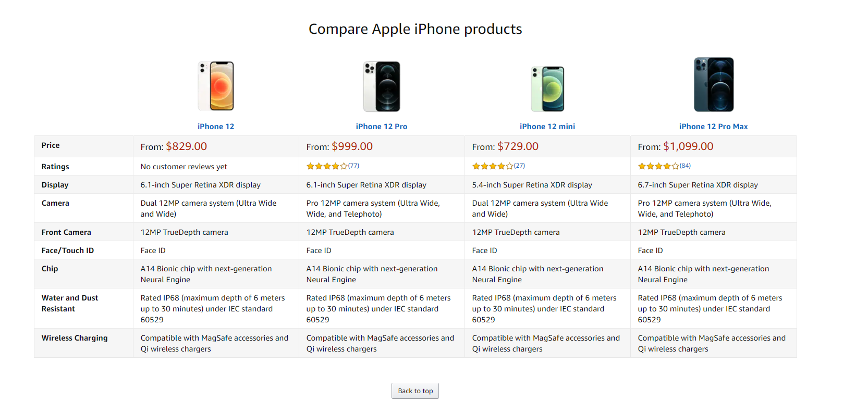
Task: Click the iPhone 12 Pro title link
Action: click(x=382, y=127)
